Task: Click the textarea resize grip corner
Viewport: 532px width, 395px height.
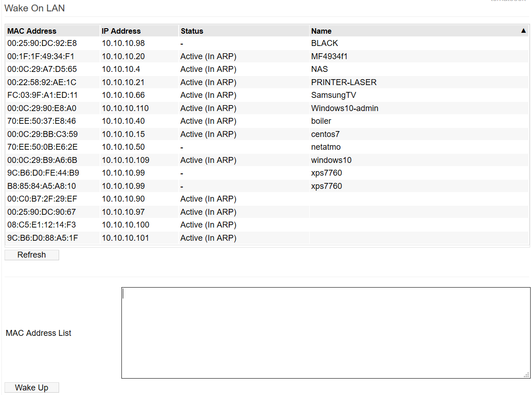Action: pos(527,375)
